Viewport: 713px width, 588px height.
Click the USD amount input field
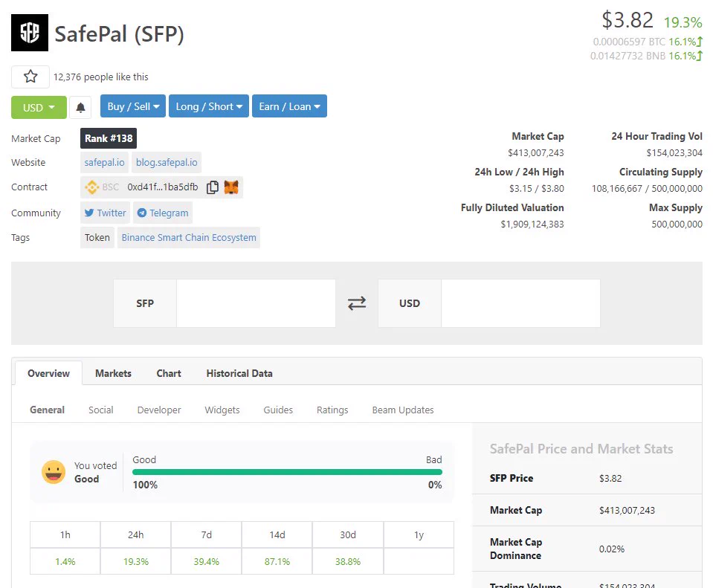click(x=520, y=303)
